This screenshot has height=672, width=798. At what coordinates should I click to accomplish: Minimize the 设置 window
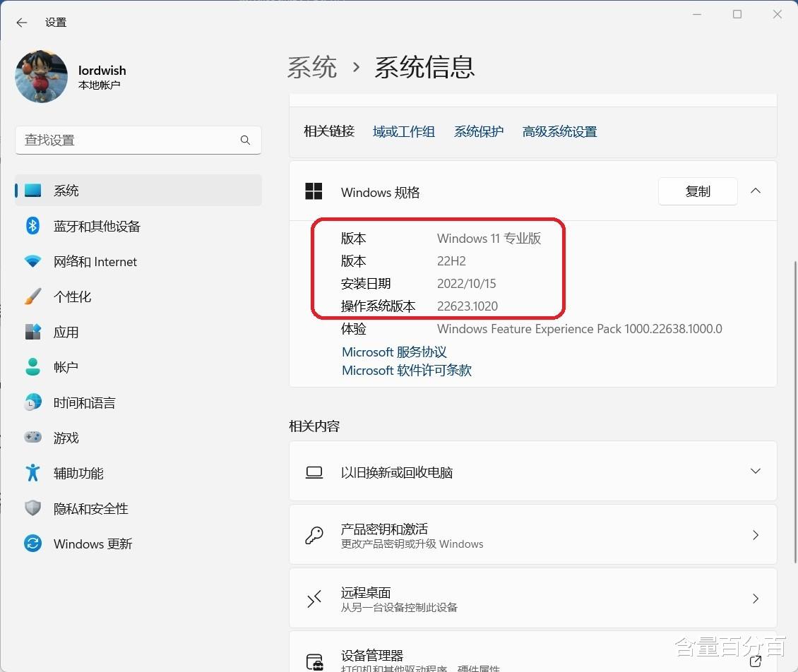(x=697, y=14)
